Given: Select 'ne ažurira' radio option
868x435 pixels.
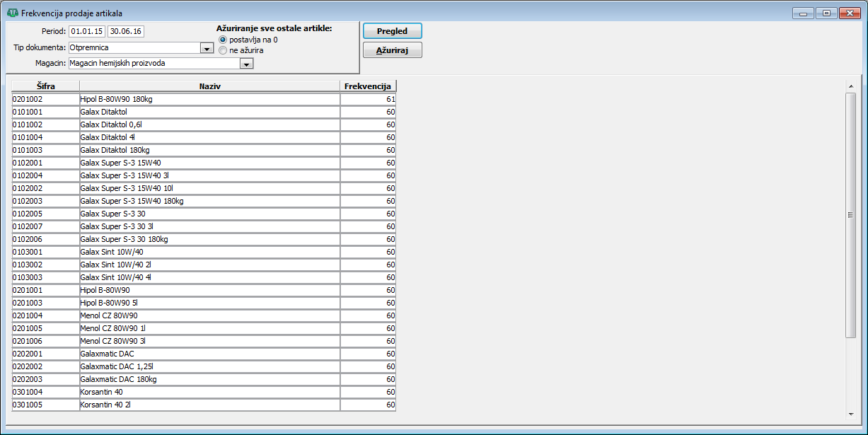Looking at the screenshot, I should [x=223, y=50].
